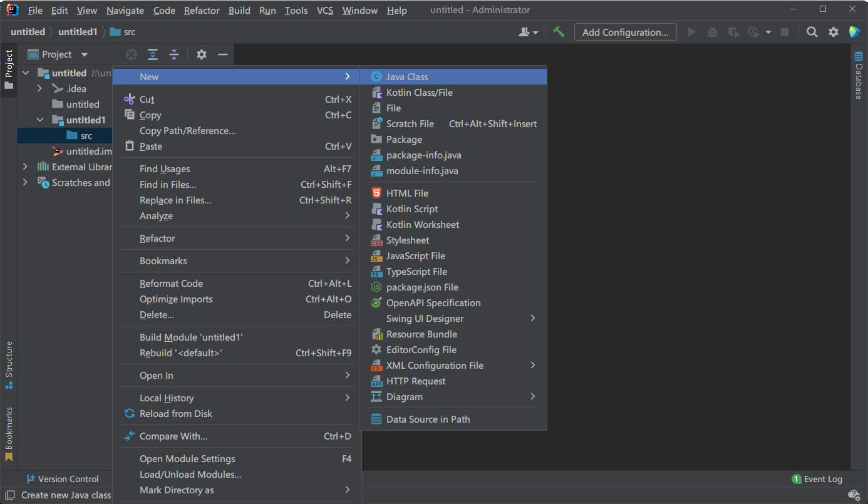Open the Version Control tool tab

coord(62,479)
